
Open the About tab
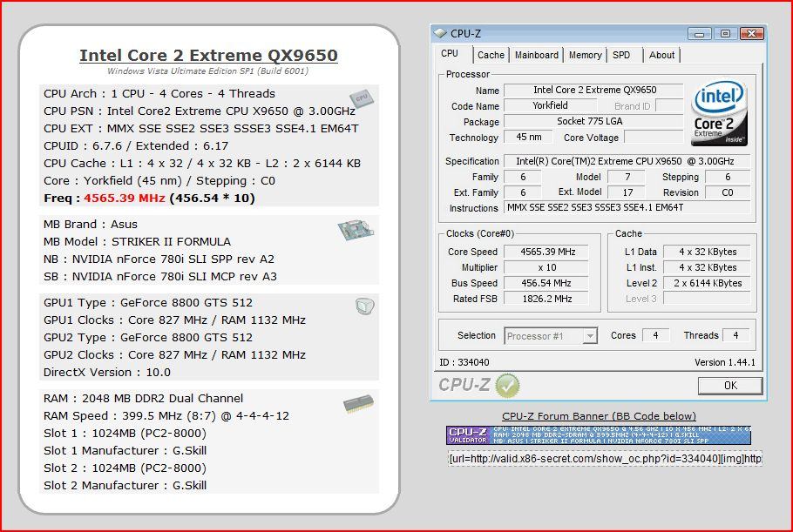661,55
